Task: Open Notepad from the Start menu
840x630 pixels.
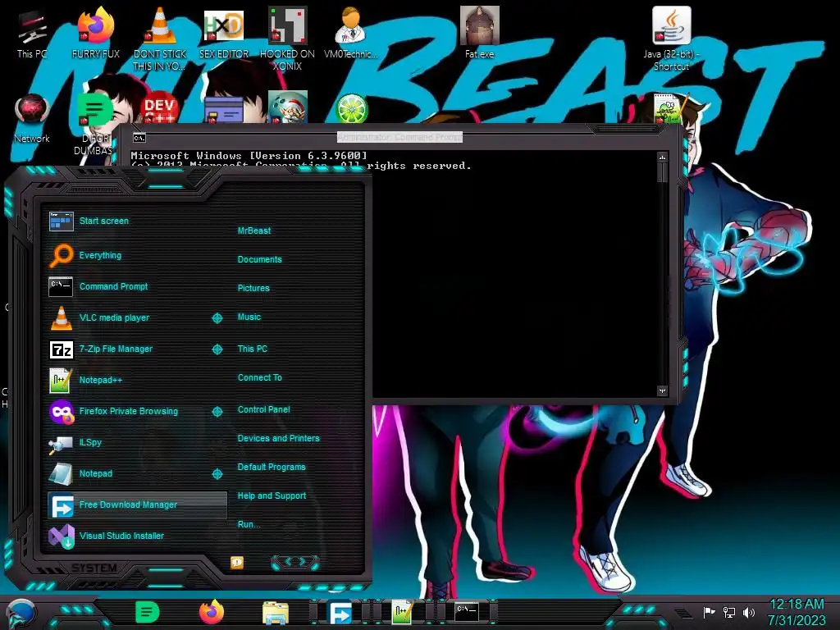Action: (x=137, y=473)
